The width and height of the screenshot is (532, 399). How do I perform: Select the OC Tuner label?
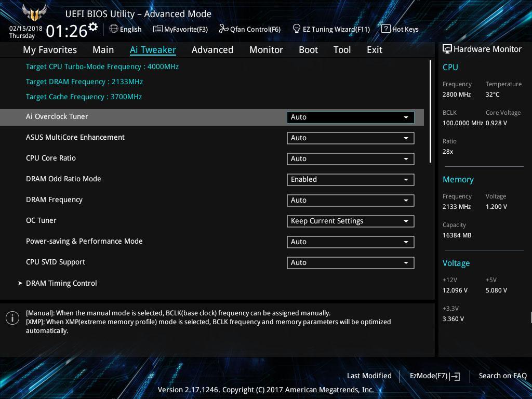click(42, 220)
